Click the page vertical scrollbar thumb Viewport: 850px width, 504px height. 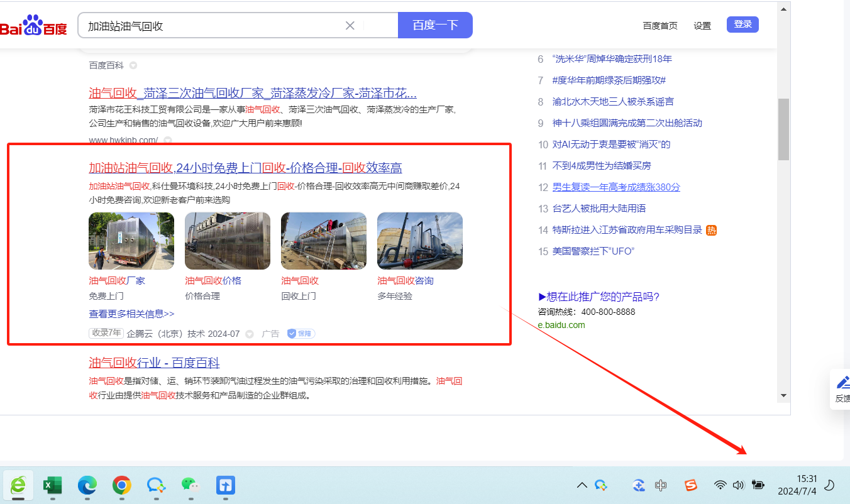[783, 129]
